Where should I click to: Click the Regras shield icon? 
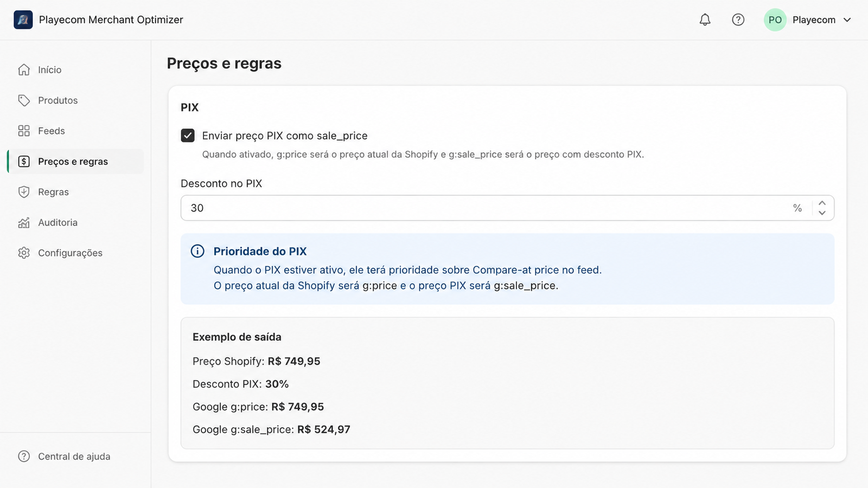(x=24, y=192)
